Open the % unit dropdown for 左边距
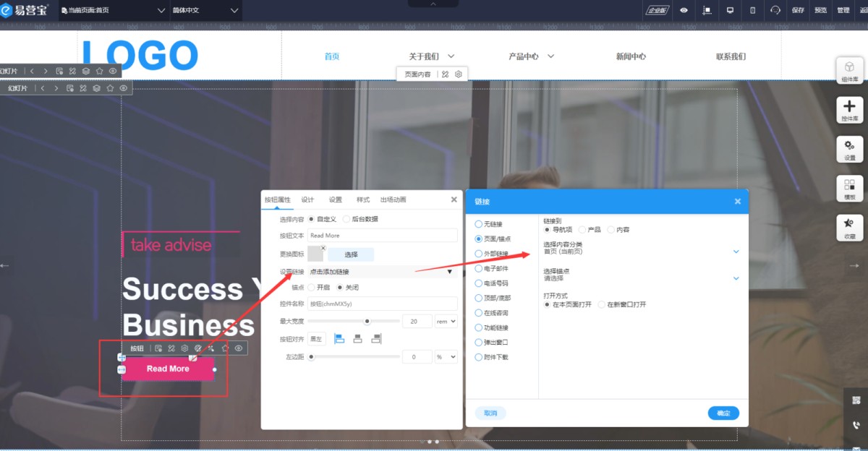 (446, 357)
